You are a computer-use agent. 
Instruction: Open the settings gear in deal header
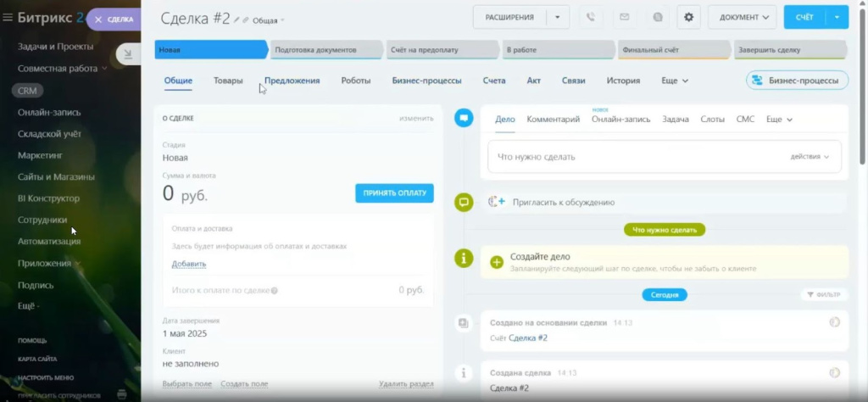(687, 17)
